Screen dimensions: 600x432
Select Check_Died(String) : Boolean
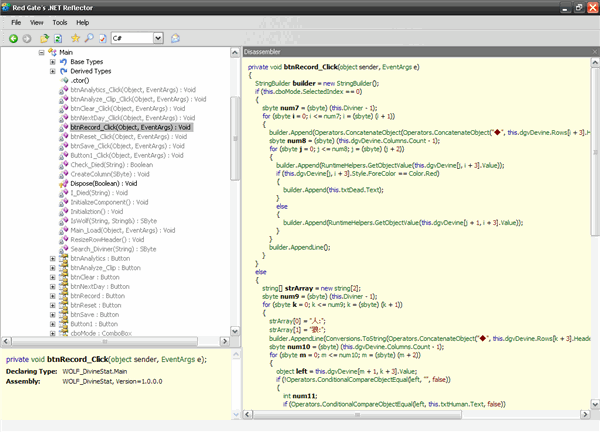(x=111, y=165)
